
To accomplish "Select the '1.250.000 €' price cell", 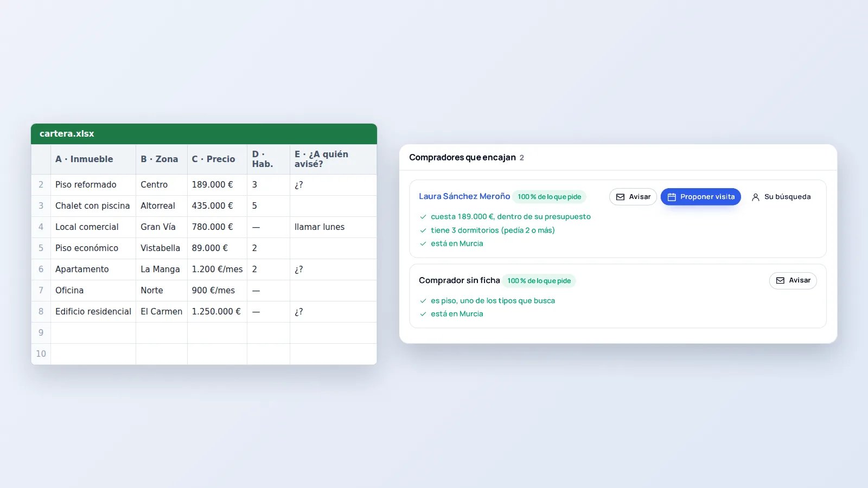I will [217, 312].
